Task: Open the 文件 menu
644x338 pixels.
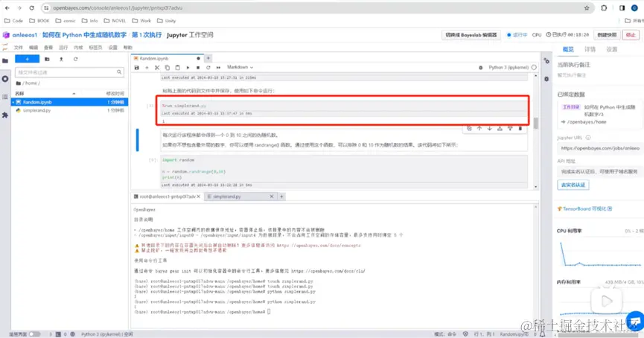Action: (19, 48)
